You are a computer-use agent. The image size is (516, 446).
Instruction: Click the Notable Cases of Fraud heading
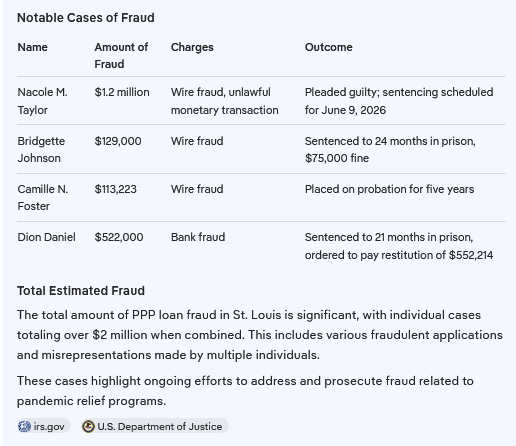click(x=86, y=18)
